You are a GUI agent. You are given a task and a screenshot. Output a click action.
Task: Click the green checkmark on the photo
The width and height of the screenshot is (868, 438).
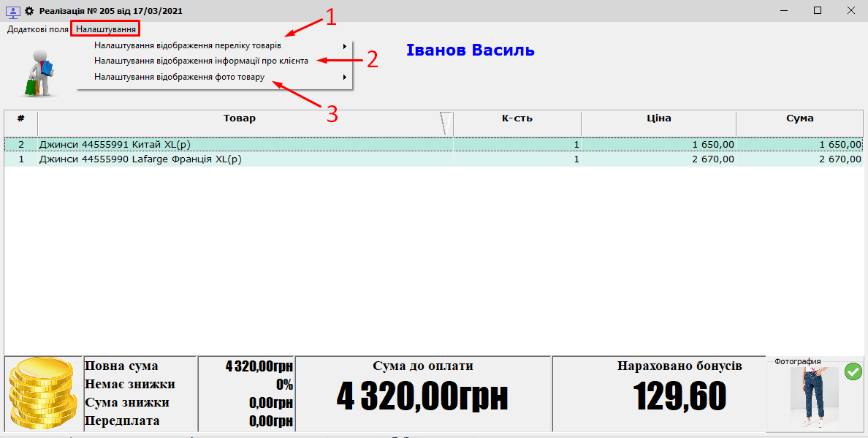pos(853,371)
